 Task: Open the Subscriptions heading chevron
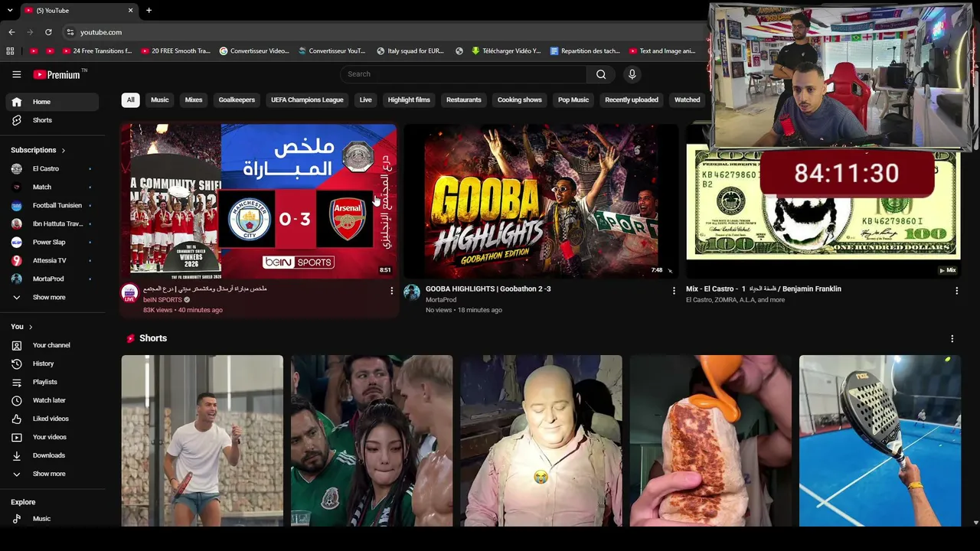(63, 151)
